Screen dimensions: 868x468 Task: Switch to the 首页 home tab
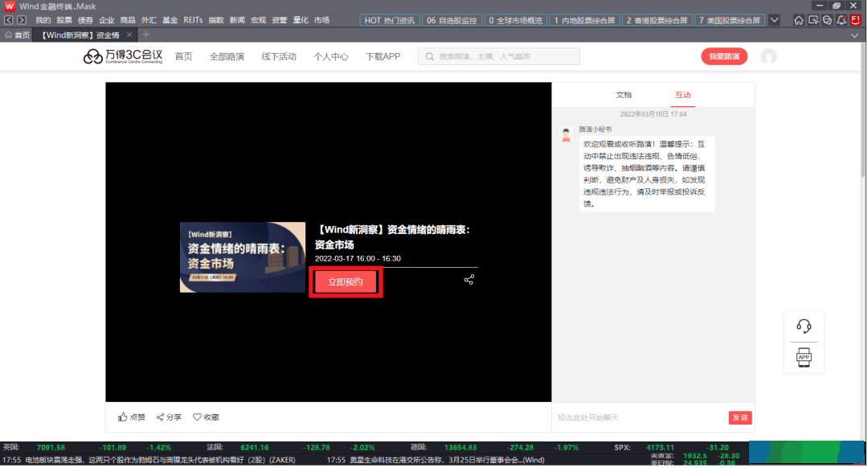[17, 35]
